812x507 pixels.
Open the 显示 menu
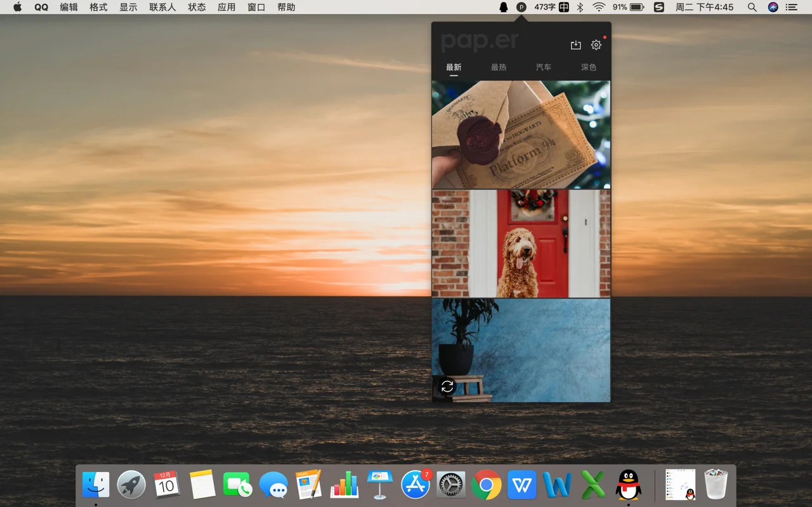[x=128, y=7]
